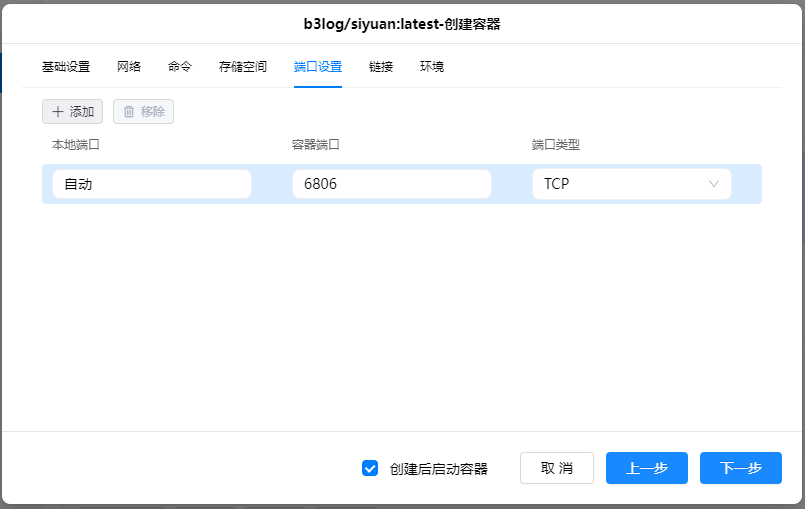
Task: Click the 本地端口 column header
Action: (x=76, y=144)
